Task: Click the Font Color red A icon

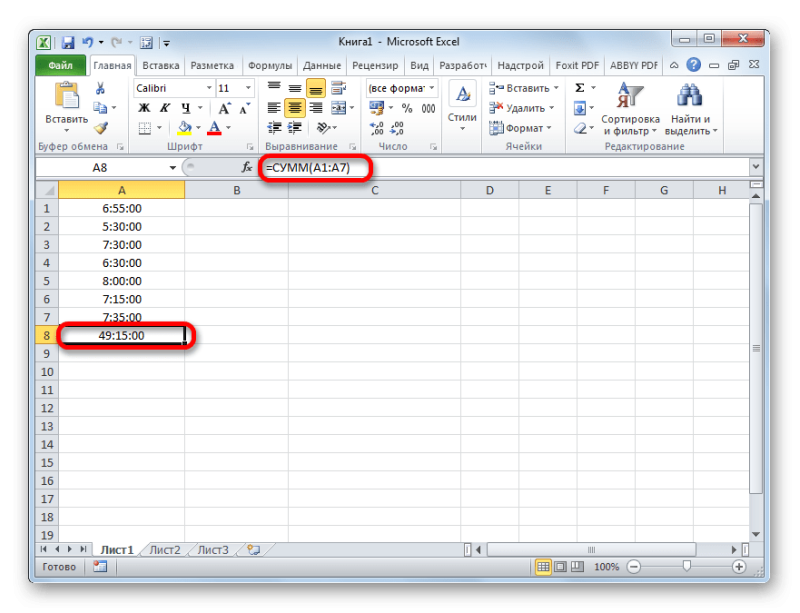Action: tap(215, 128)
